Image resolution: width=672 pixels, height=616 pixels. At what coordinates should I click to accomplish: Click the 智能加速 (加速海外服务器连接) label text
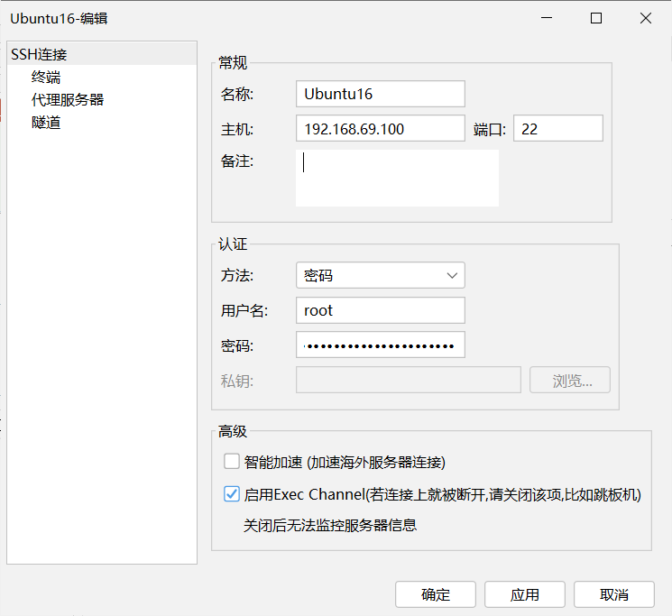point(345,462)
